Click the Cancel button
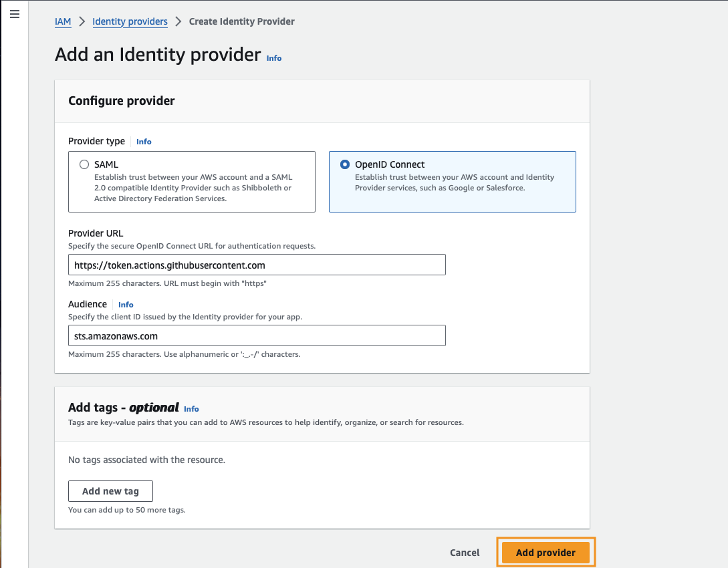Screen dimensions: 728x568 tap(465, 553)
